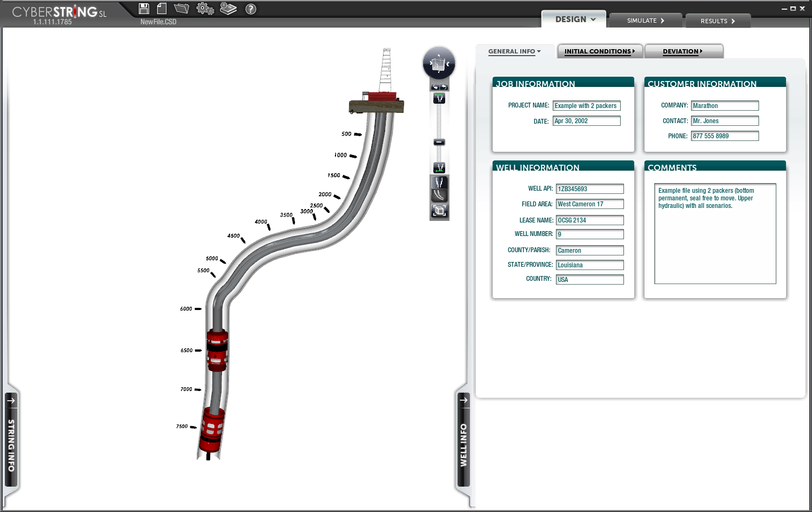Go to the RESULTS tab
The width and height of the screenshot is (812, 512).
[717, 21]
